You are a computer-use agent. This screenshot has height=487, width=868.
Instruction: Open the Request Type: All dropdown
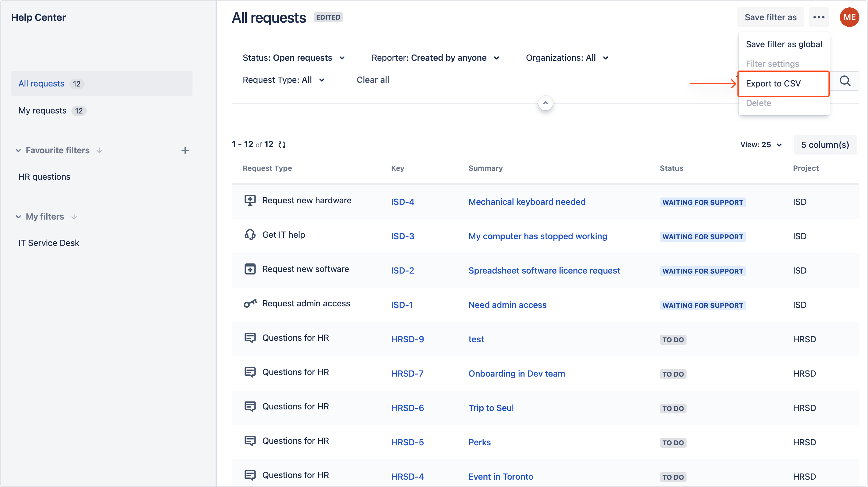284,80
